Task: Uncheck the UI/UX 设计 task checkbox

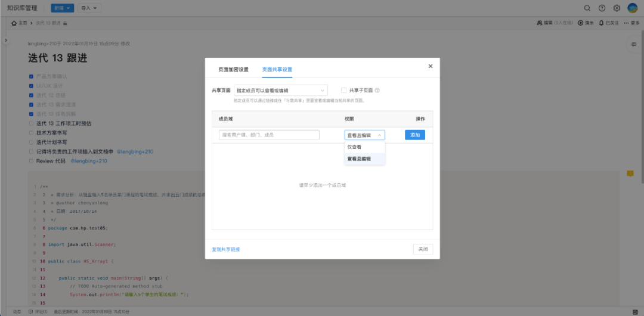Action: pos(31,86)
